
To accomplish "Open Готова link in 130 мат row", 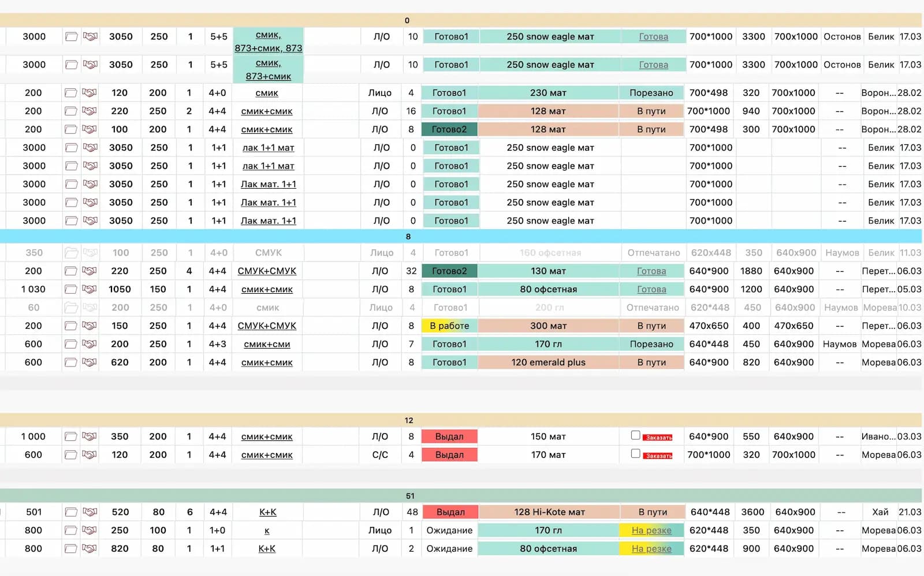I will pos(651,271).
